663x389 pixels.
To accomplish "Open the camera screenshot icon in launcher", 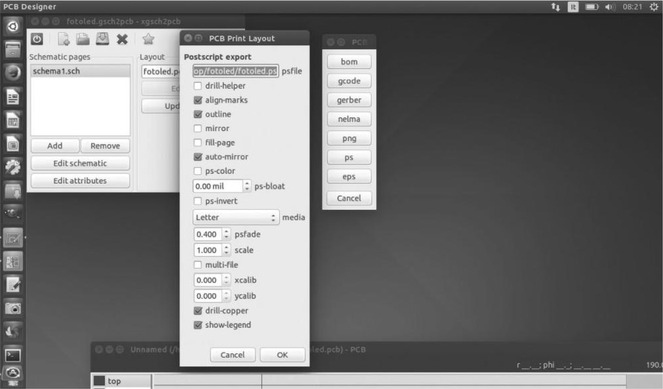I will (x=13, y=308).
